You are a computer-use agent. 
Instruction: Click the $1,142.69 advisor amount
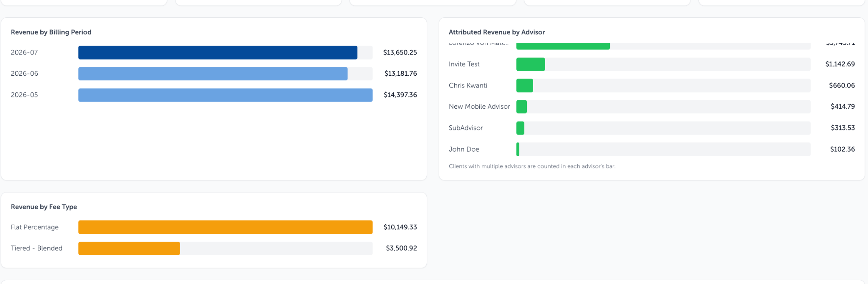[x=840, y=64]
